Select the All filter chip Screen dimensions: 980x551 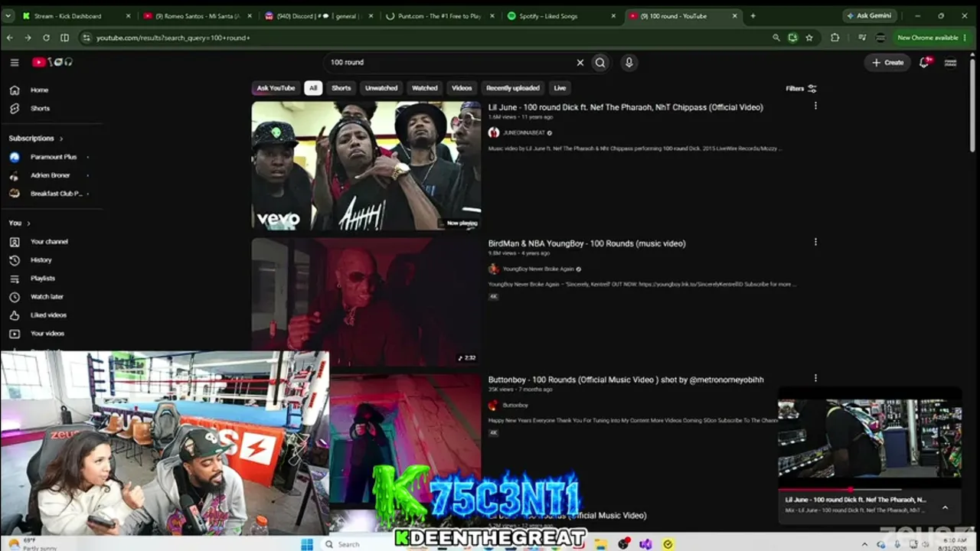click(x=312, y=88)
